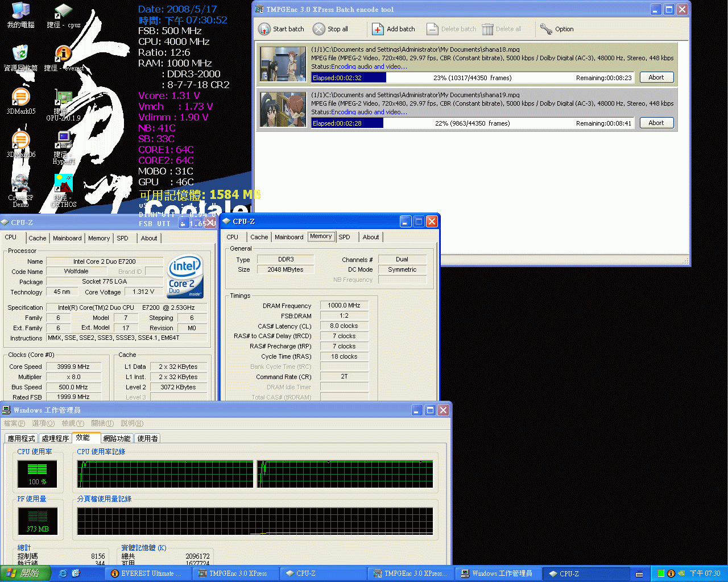
Task: Switch to 網路功能 tab in Task Manager
Action: coord(117,438)
